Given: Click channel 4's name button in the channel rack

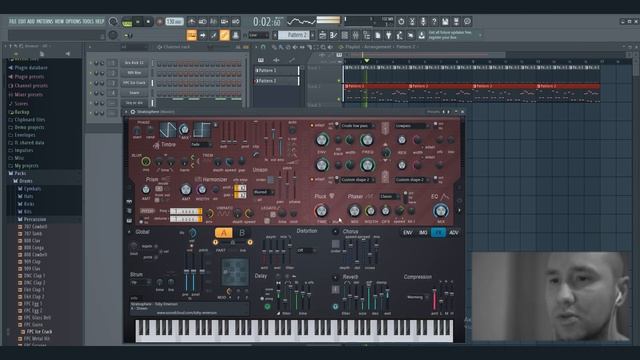Looking at the screenshot, I should pos(134,93).
